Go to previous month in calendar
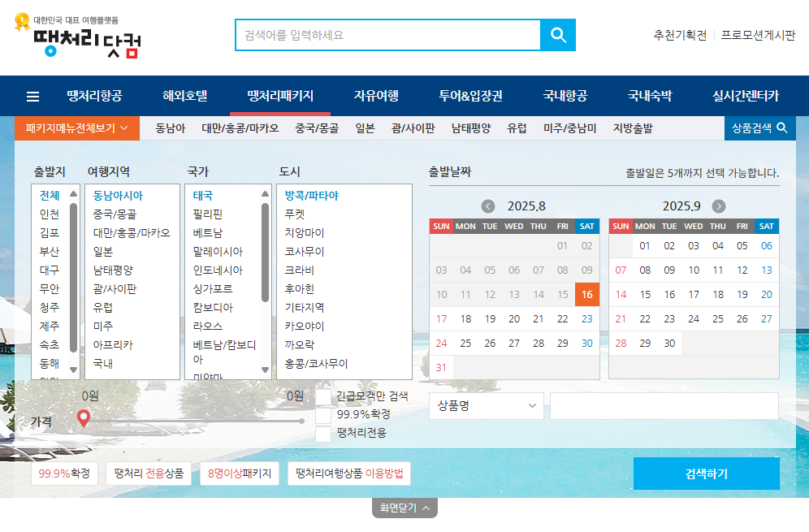Screen dimensions: 809x532 (x=487, y=206)
